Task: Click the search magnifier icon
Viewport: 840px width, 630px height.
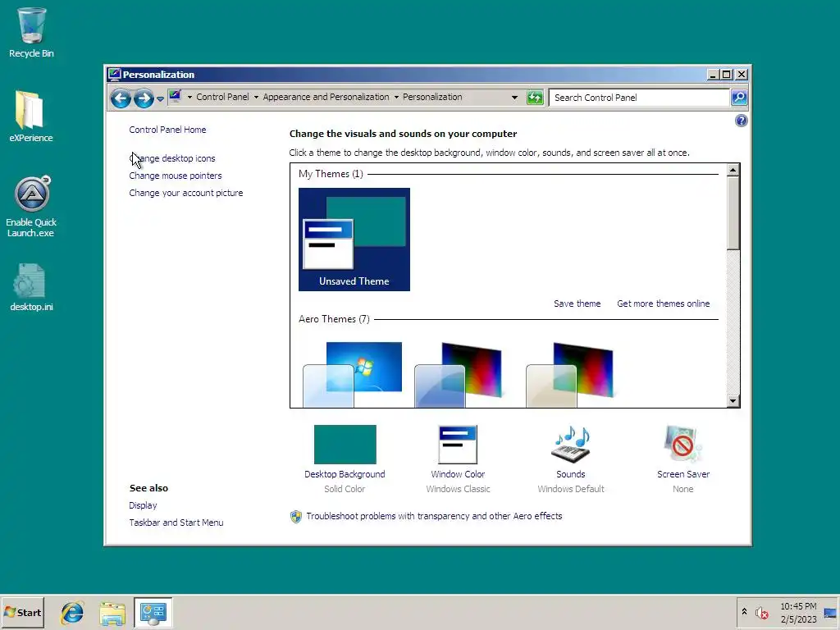Action: click(739, 98)
